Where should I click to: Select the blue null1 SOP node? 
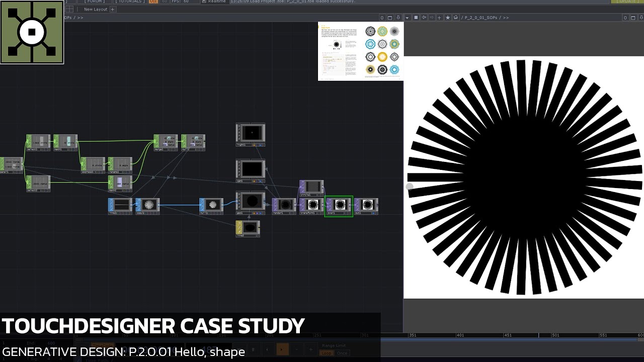click(211, 206)
